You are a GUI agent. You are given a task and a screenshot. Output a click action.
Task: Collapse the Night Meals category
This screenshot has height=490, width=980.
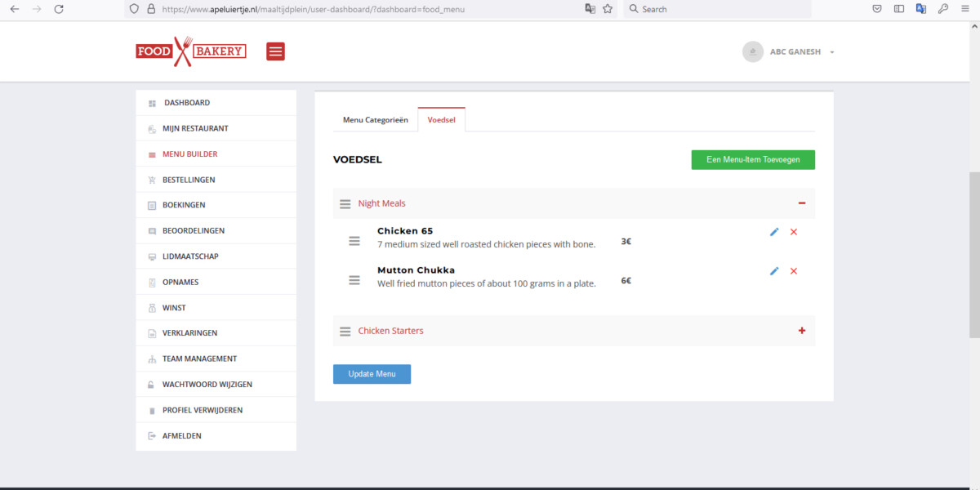point(801,203)
